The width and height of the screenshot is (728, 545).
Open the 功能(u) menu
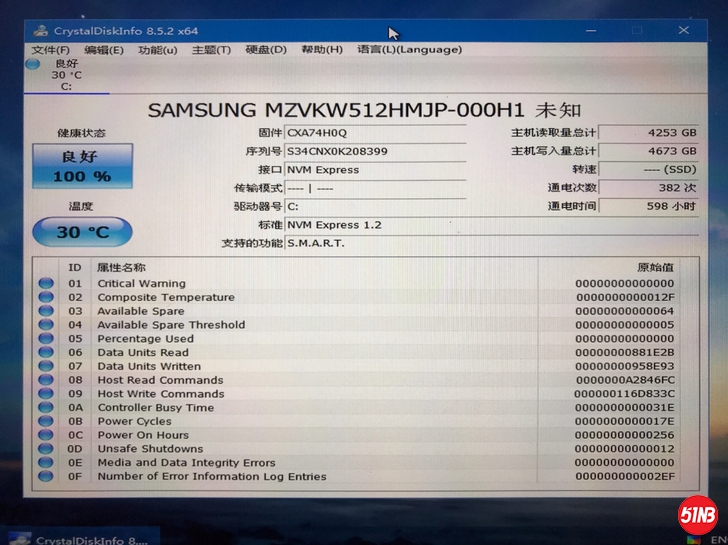pos(157,50)
